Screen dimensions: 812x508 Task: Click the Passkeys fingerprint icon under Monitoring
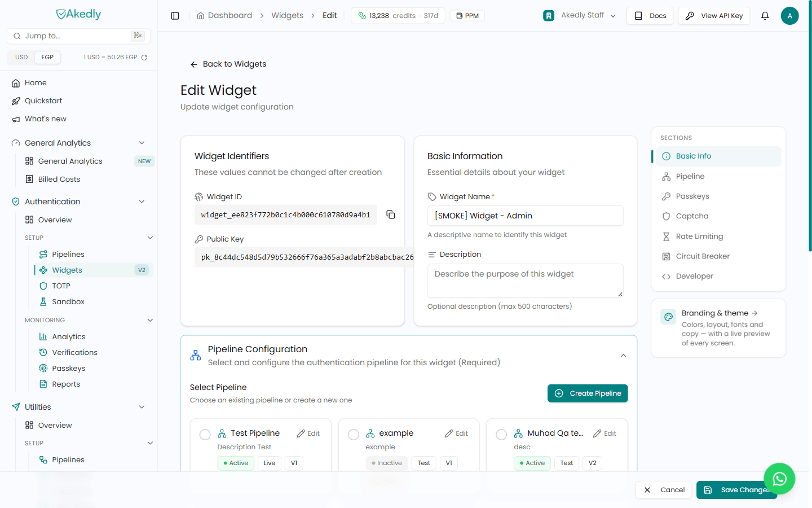pyautogui.click(x=43, y=369)
